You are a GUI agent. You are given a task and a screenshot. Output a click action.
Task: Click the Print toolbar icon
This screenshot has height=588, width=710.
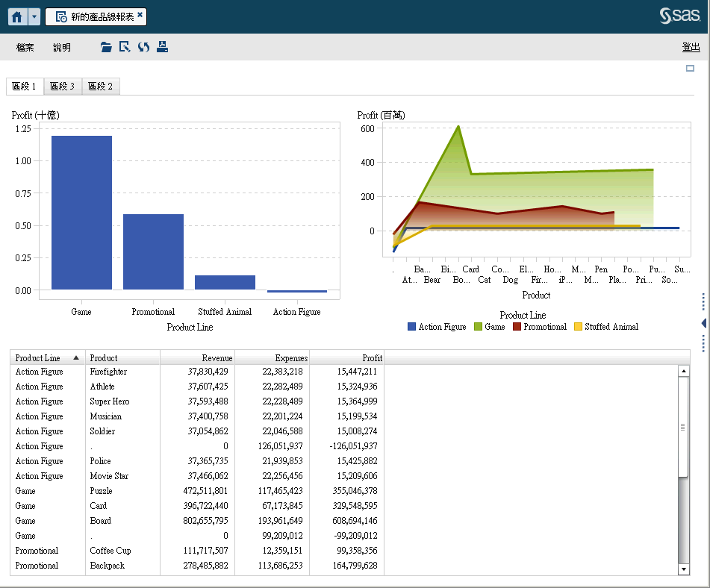(x=162, y=47)
